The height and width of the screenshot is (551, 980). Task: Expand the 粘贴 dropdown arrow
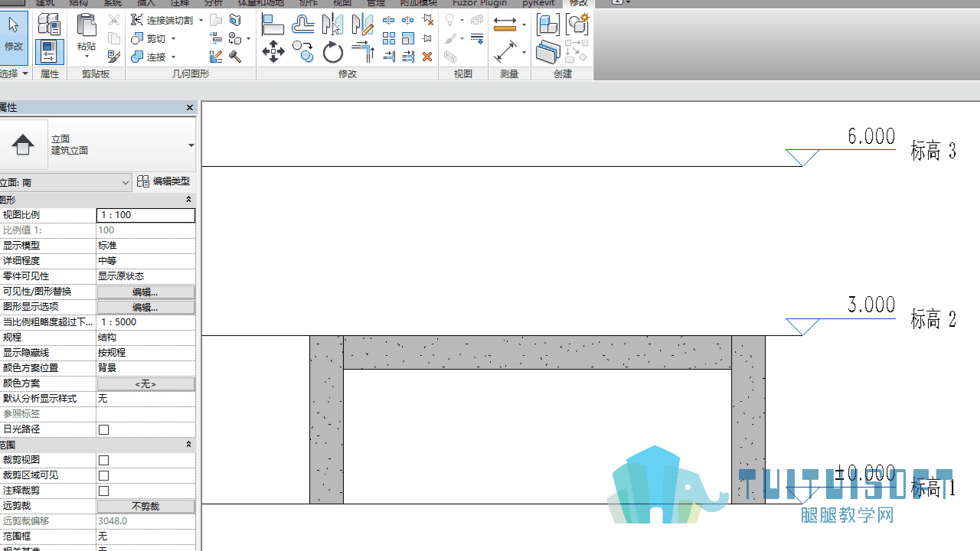[x=87, y=57]
